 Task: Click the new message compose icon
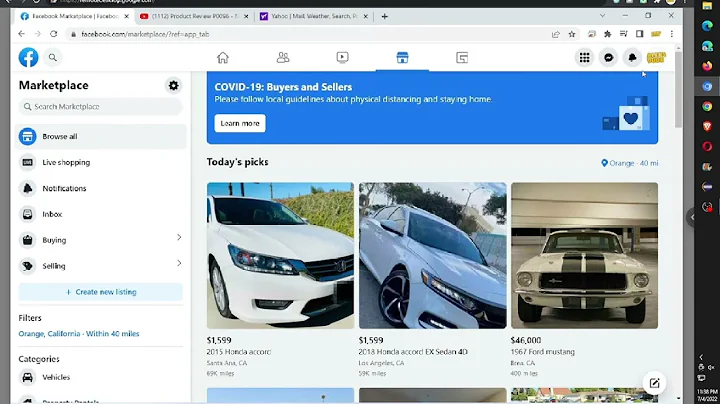[x=654, y=383]
